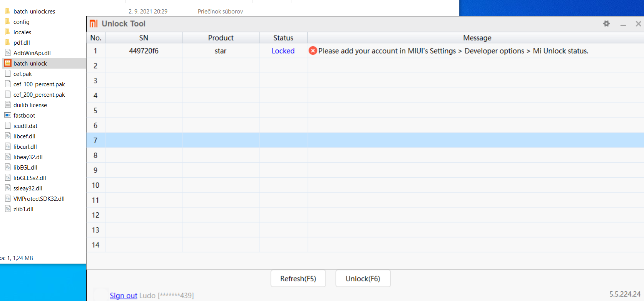Click the Locked status text
This screenshot has width=644, height=301.
(283, 51)
